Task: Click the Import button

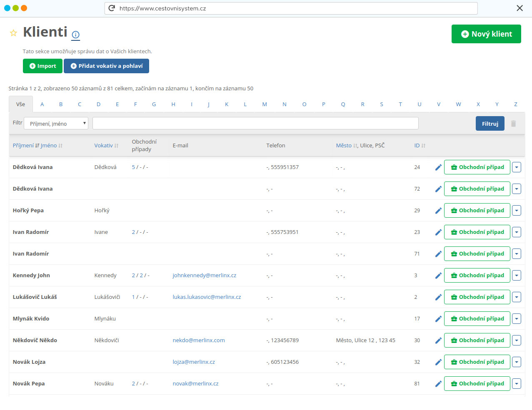Action: click(42, 66)
